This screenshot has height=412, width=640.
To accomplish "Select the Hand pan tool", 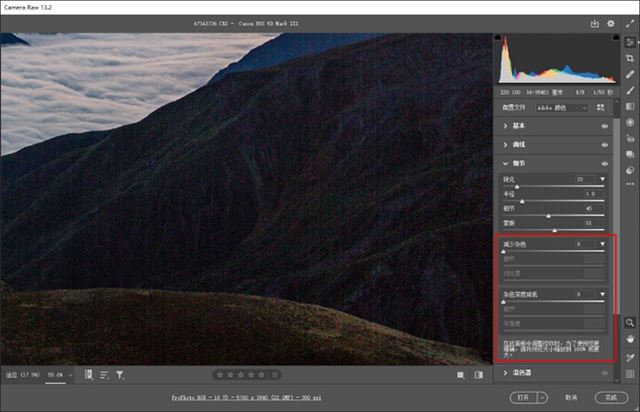I will (630, 339).
